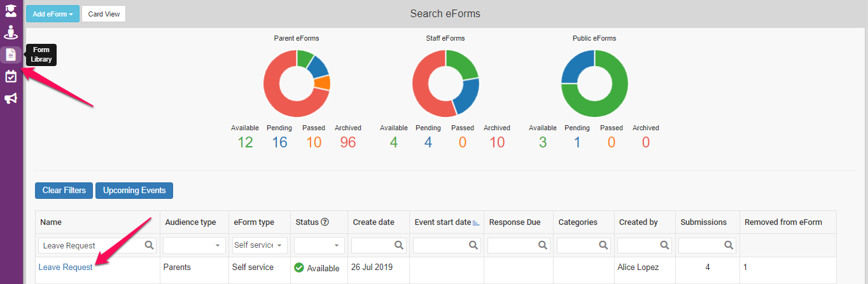Sort by the Audience type column header
The width and height of the screenshot is (868, 284).
(x=190, y=222)
